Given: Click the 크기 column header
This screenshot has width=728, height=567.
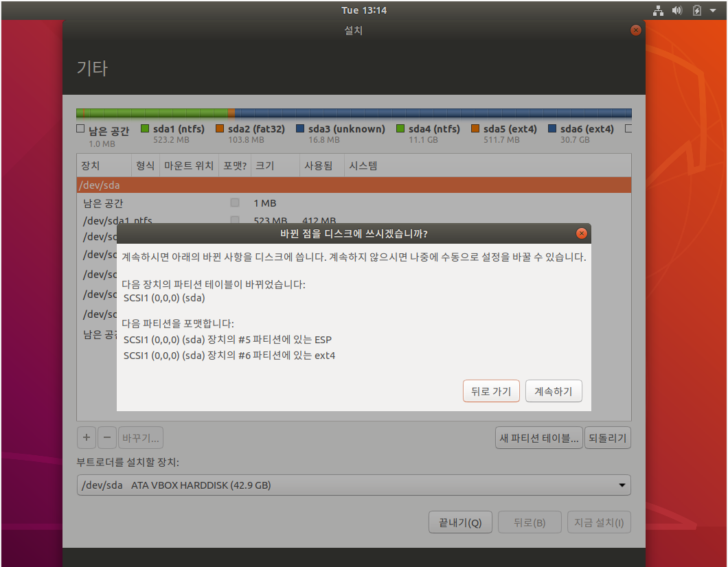Looking at the screenshot, I should coord(275,165).
